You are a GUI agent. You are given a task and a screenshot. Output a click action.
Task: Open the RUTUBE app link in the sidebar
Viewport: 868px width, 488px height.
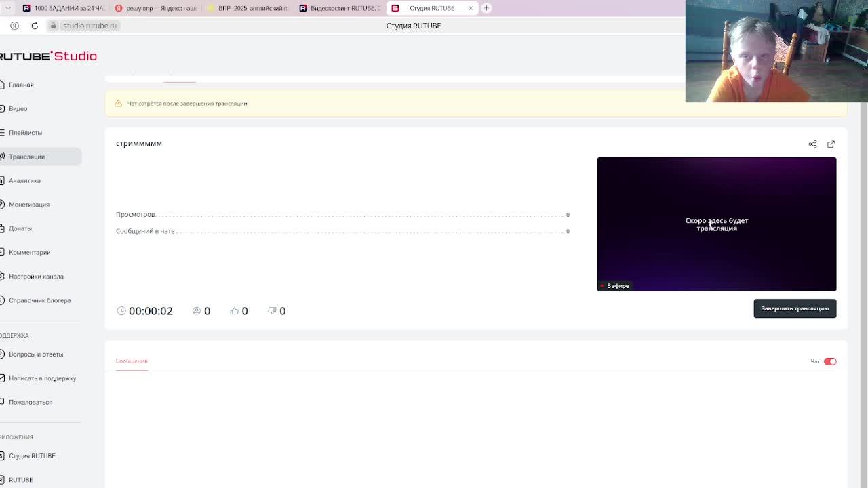pyautogui.click(x=20, y=480)
